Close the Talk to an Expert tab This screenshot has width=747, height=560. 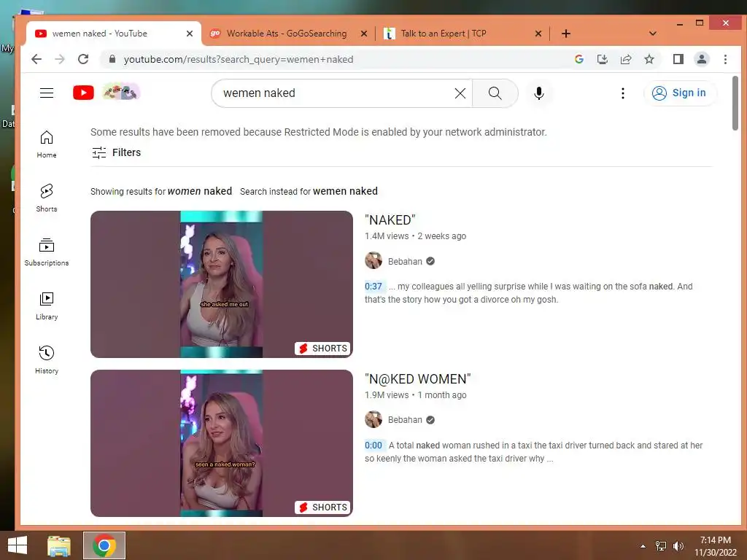click(538, 34)
